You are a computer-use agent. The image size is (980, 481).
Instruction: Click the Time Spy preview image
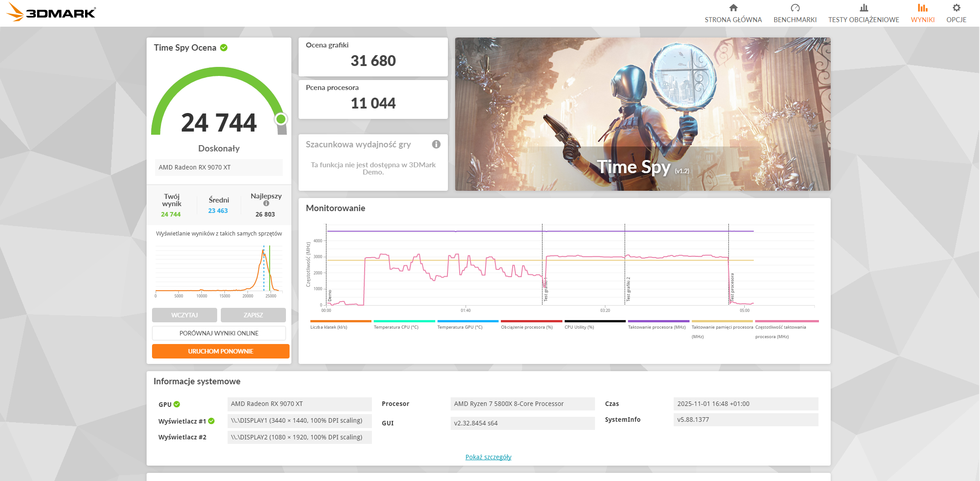pyautogui.click(x=642, y=114)
